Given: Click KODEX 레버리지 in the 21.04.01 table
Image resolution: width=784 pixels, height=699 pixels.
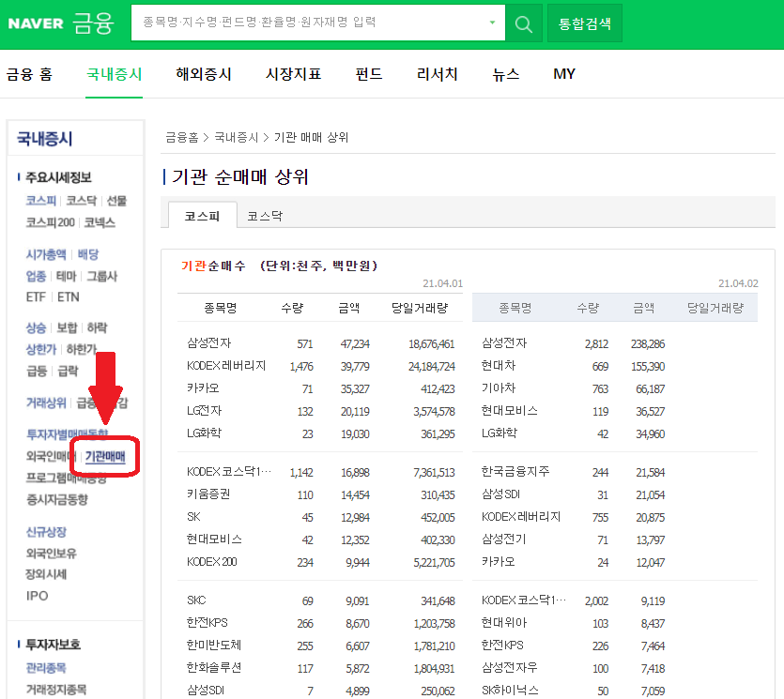Looking at the screenshot, I should point(226,366).
